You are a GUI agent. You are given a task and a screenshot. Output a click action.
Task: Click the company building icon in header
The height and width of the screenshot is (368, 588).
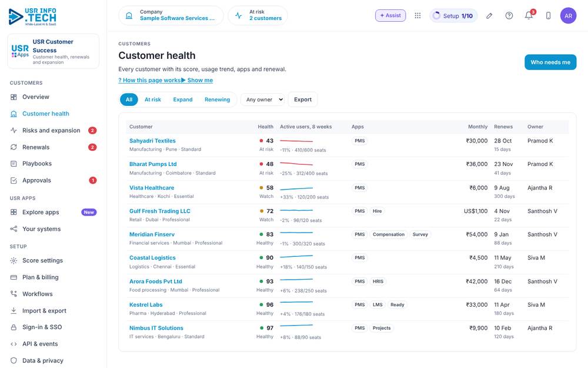click(x=129, y=15)
